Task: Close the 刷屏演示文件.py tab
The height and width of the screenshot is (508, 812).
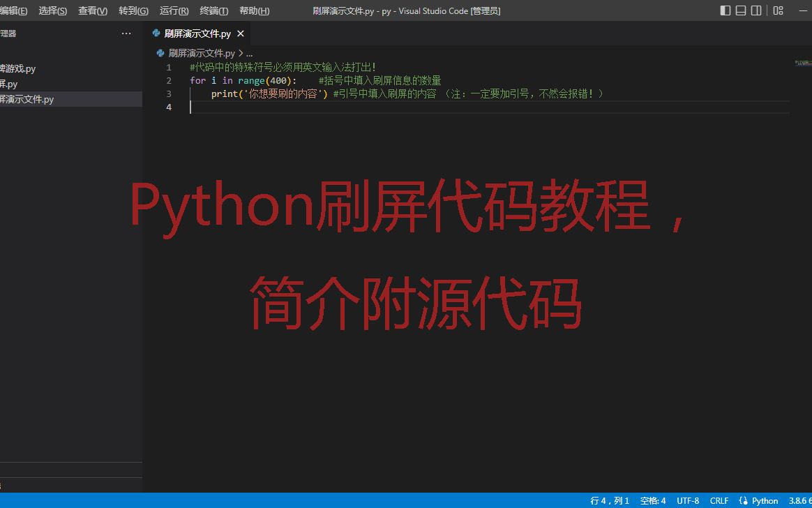Action: [x=240, y=33]
